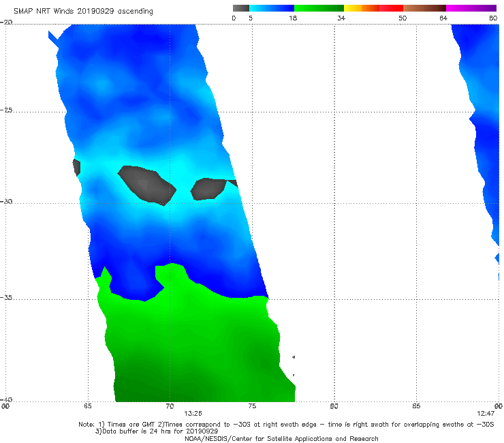Screen dimensions: 504x443
Task: Click the longitude label "75"
Action: (x=252, y=406)
